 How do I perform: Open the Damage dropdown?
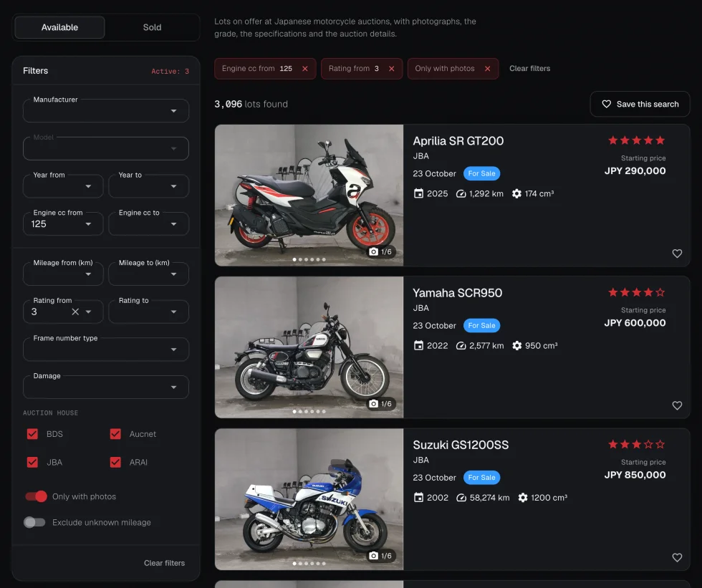106,387
